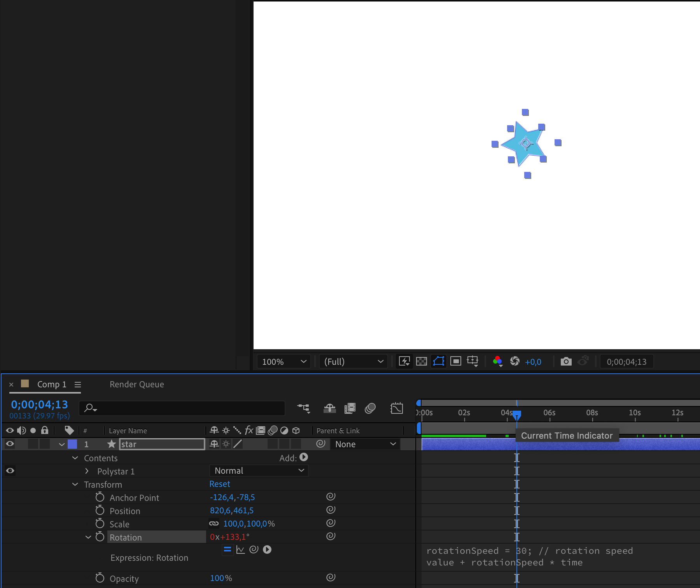
Task: Toggle the Rotation stopwatch
Action: click(100, 537)
